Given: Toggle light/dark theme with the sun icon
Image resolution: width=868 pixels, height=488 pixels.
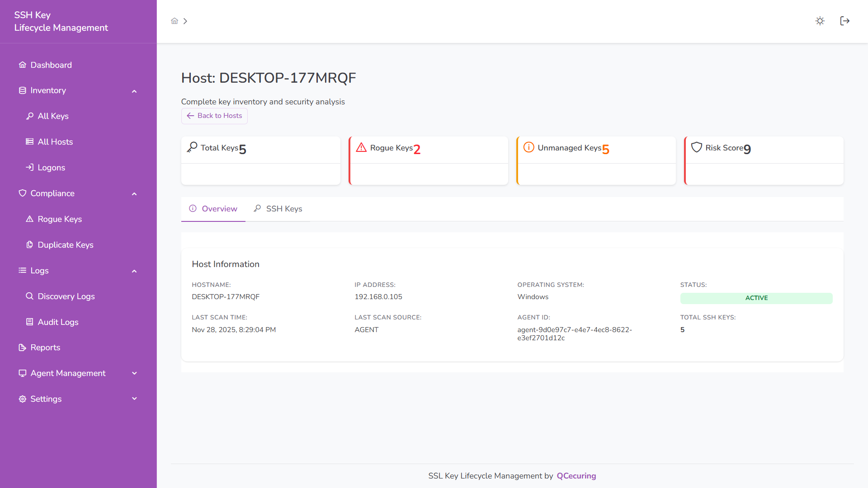Looking at the screenshot, I should 820,21.
